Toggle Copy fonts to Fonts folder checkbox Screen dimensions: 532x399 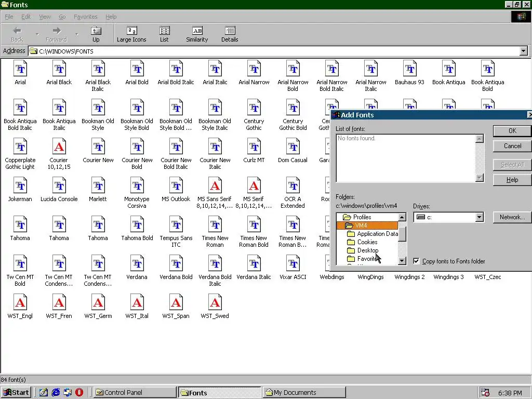pos(416,261)
